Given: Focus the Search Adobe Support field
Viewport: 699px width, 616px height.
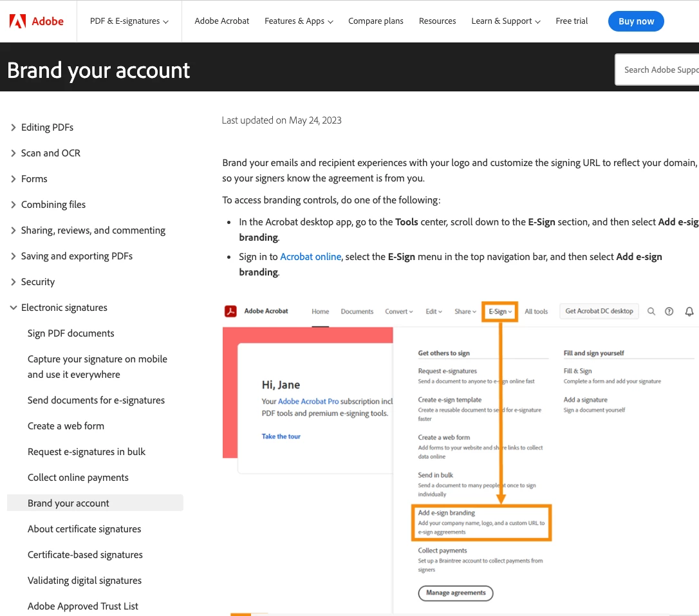Looking at the screenshot, I should (657, 70).
